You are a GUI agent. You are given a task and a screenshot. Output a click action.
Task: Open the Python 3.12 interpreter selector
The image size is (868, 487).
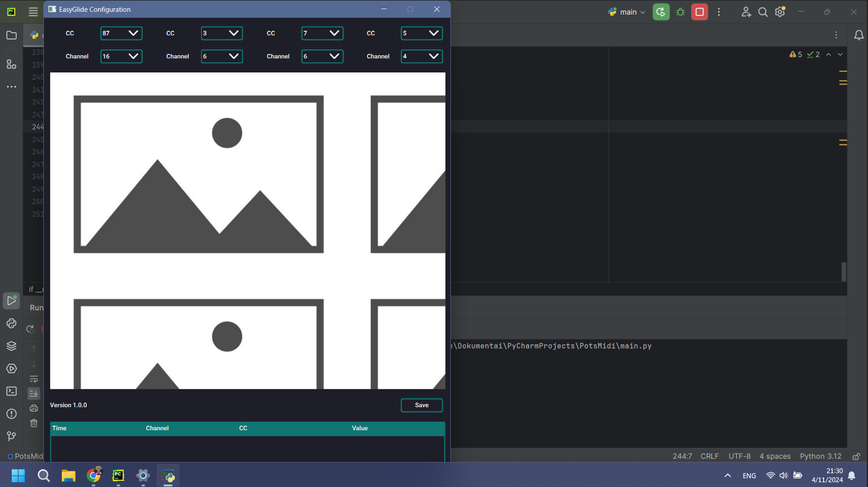pos(820,456)
